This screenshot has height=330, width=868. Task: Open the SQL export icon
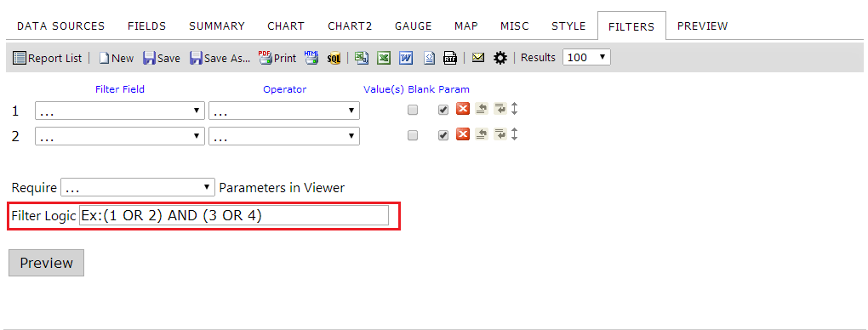(334, 58)
